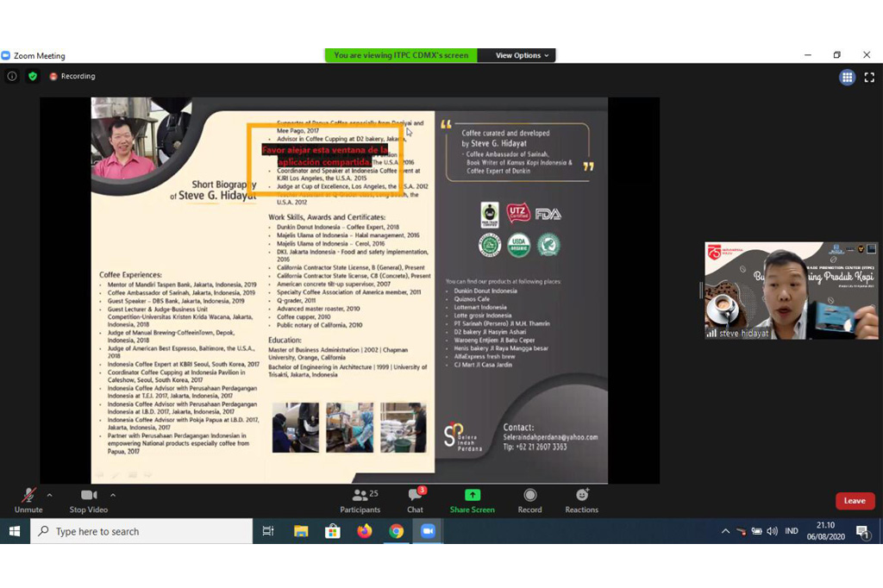The height and width of the screenshot is (588, 883).
Task: Open File Explorer from taskbar
Action: [x=301, y=531]
